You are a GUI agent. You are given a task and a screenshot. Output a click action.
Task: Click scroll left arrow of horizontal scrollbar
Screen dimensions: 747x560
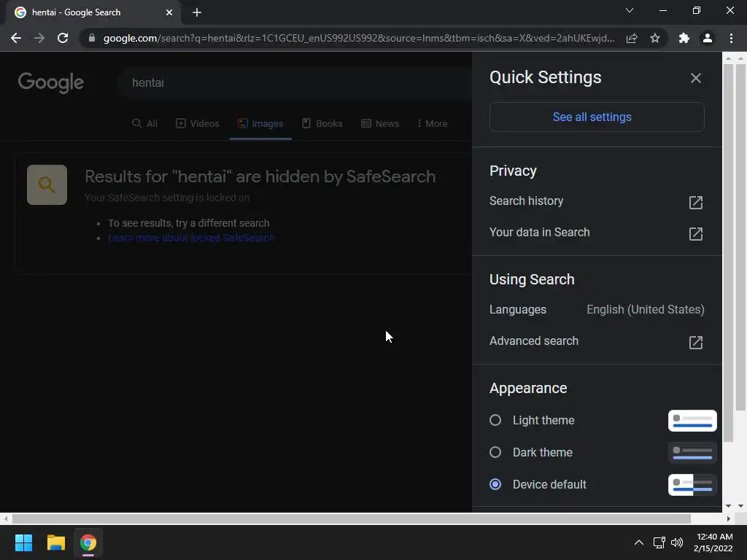click(x=6, y=518)
